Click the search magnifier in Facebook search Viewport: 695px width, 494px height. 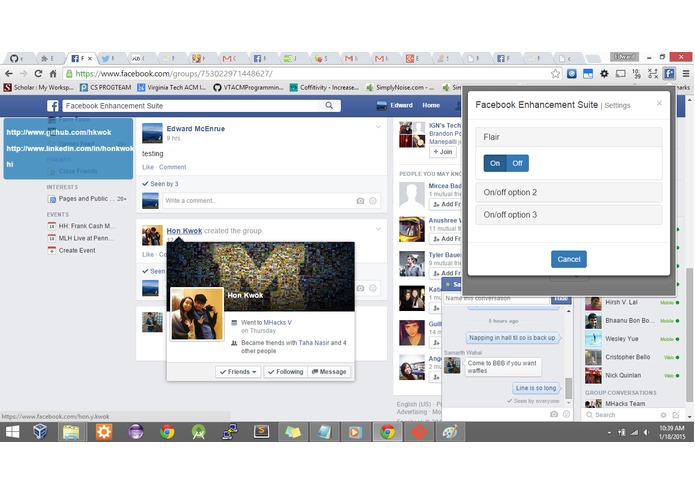329,105
